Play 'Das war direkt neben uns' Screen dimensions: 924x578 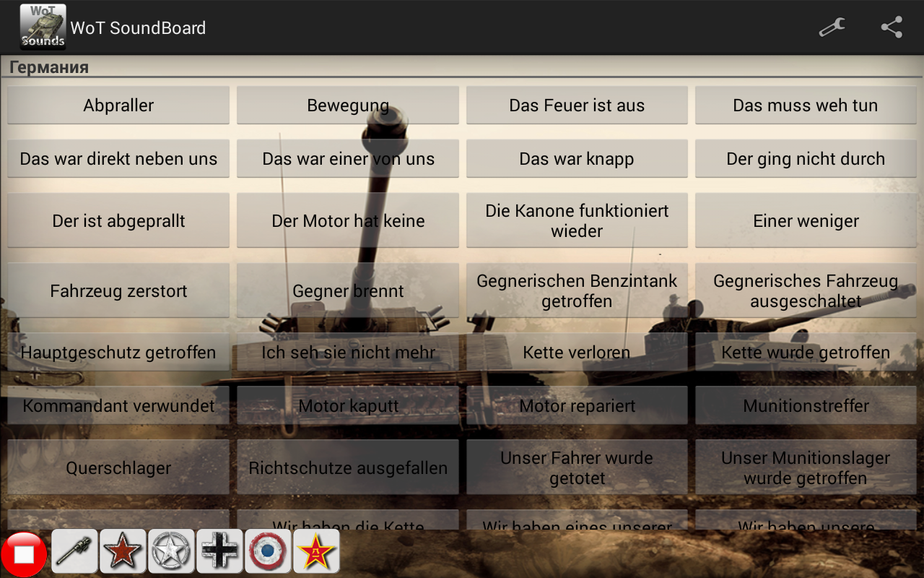coord(118,159)
